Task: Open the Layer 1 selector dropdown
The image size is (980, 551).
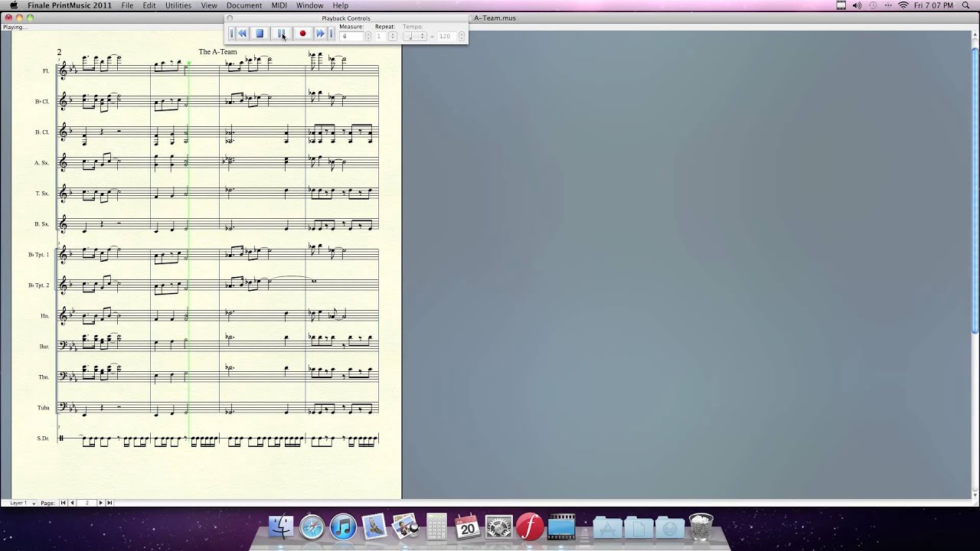Action: tap(22, 503)
